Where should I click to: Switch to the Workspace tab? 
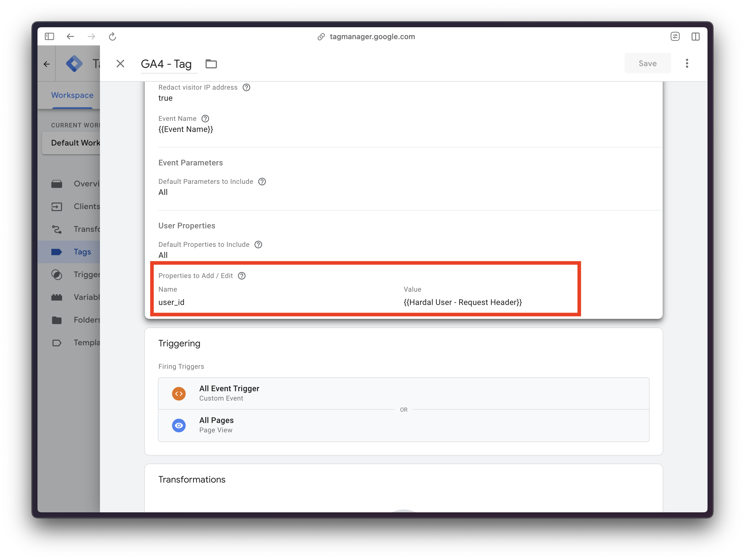72,95
